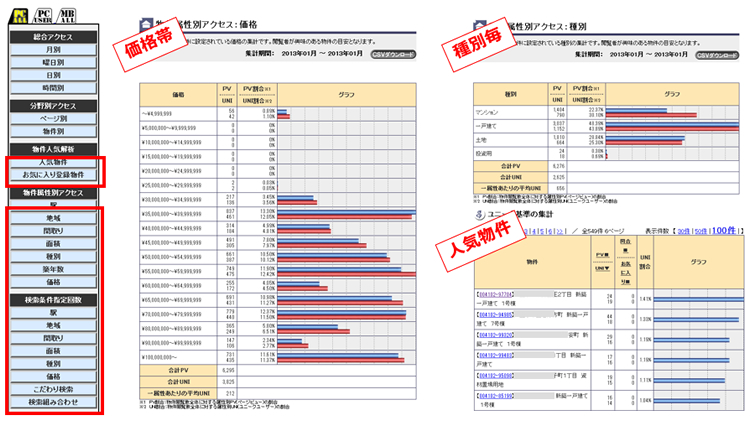
Task: Download CSV for the 種別 report
Action: (x=717, y=55)
